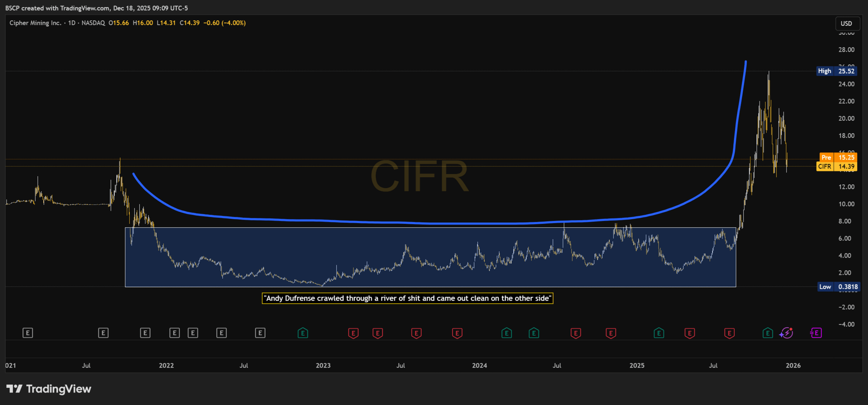
Task: Click the L14.31 low value
Action: tap(166, 23)
